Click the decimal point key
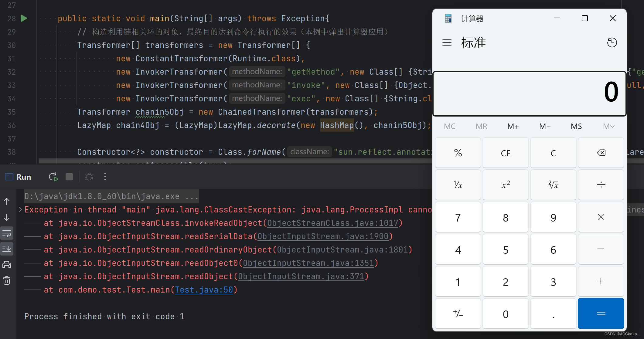 tap(553, 314)
